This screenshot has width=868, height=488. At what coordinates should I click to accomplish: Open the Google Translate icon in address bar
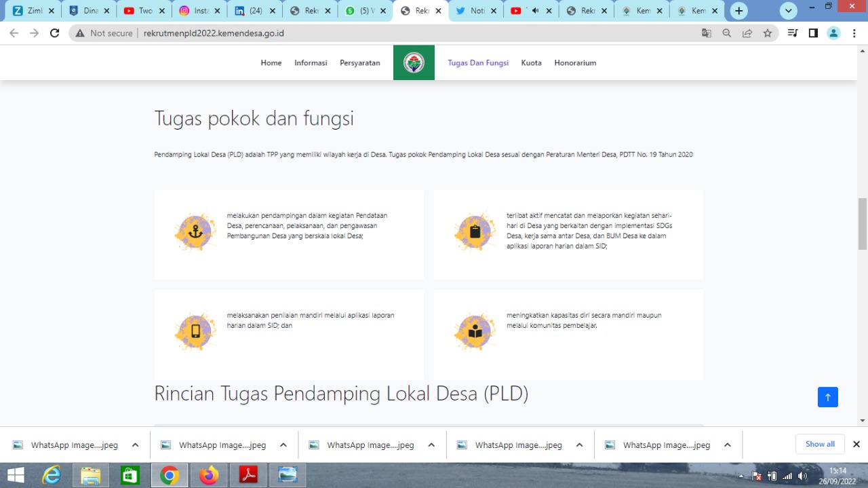pos(707,33)
